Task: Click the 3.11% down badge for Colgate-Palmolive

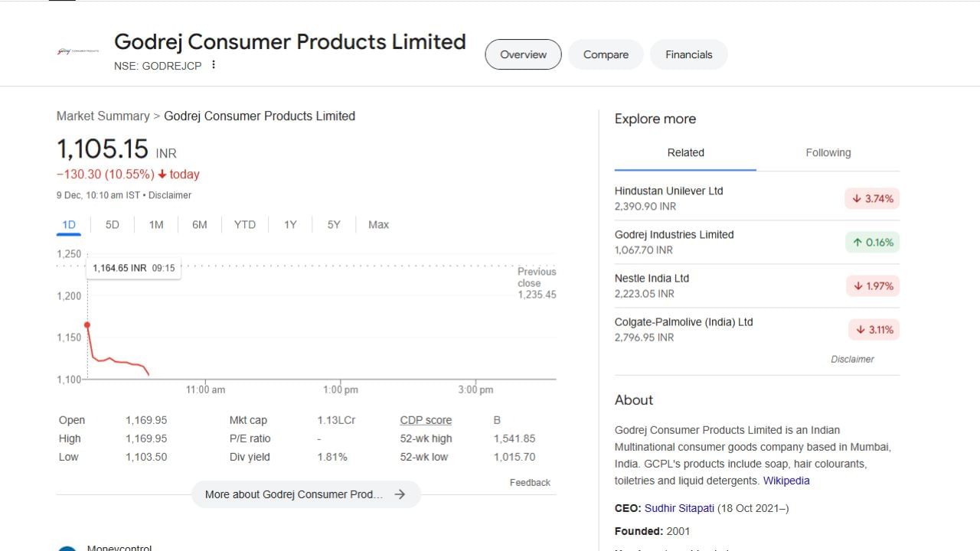Action: (874, 330)
